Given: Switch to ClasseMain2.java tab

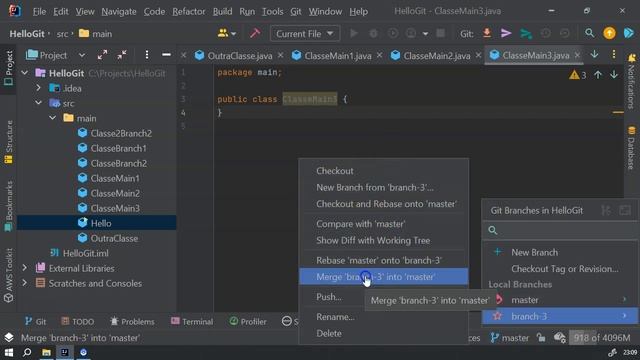Looking at the screenshot, I should [x=436, y=56].
